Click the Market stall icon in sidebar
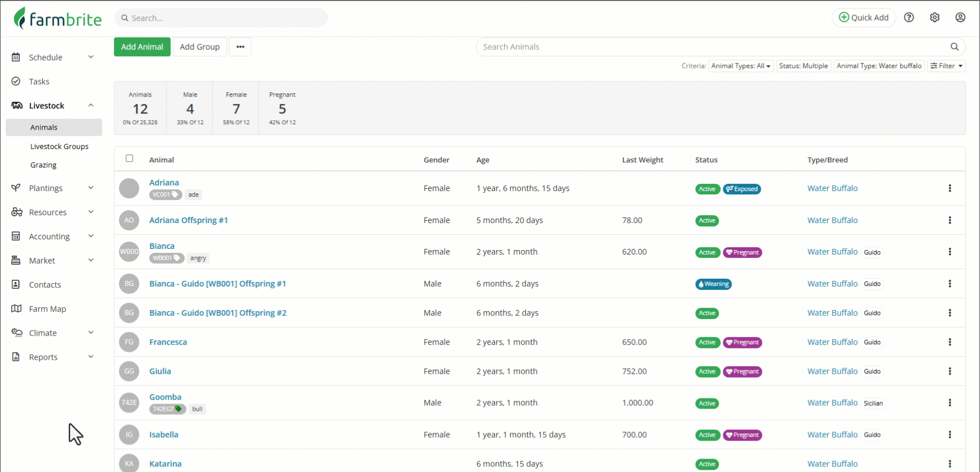This screenshot has width=980, height=472. pyautogui.click(x=16, y=261)
